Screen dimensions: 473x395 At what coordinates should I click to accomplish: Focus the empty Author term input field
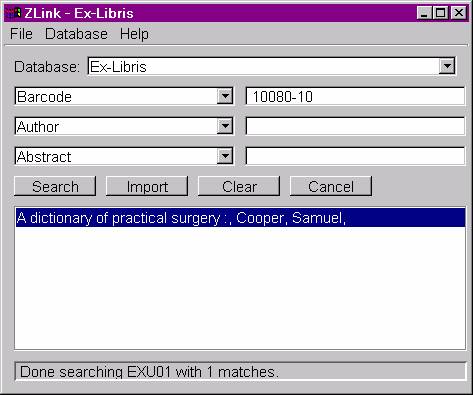click(355, 126)
